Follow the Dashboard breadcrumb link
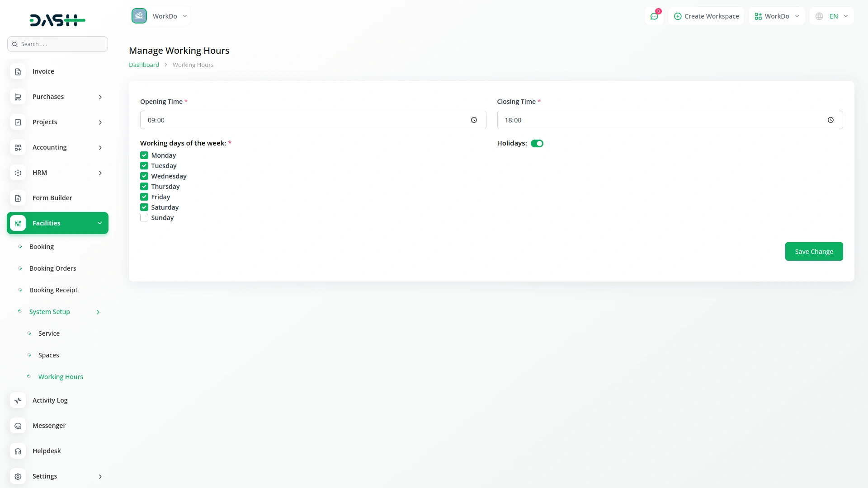This screenshot has width=868, height=488. (x=144, y=65)
